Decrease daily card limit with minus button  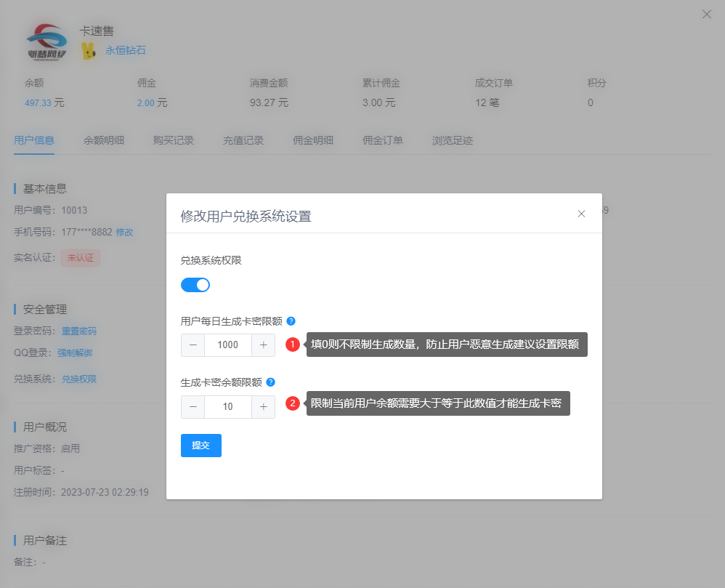pos(193,345)
